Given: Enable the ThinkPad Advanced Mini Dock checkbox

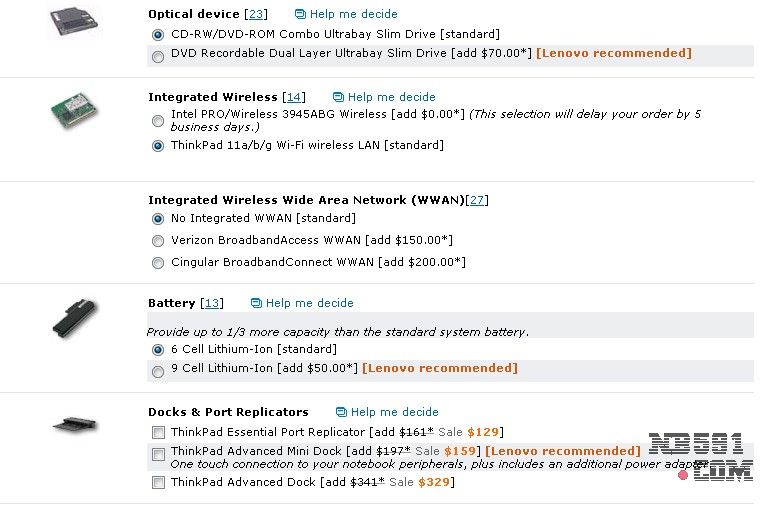Looking at the screenshot, I should [x=158, y=455].
